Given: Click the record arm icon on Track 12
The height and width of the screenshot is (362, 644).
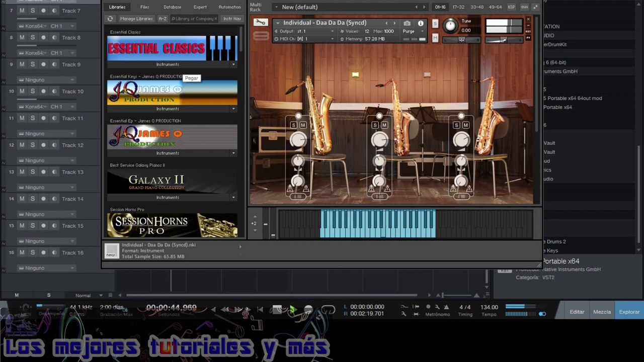Looking at the screenshot, I should point(43,145).
